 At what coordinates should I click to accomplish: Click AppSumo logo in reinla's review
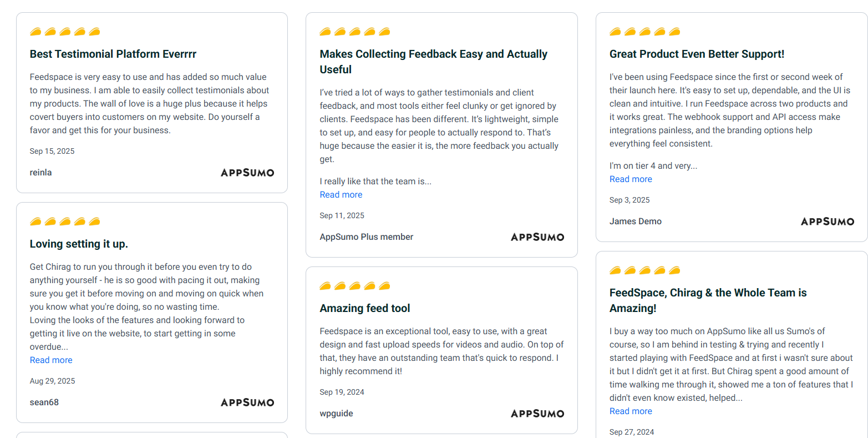click(247, 173)
